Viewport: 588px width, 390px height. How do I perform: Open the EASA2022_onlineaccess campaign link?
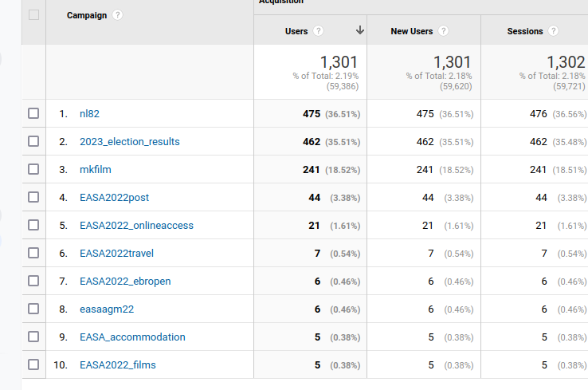136,225
